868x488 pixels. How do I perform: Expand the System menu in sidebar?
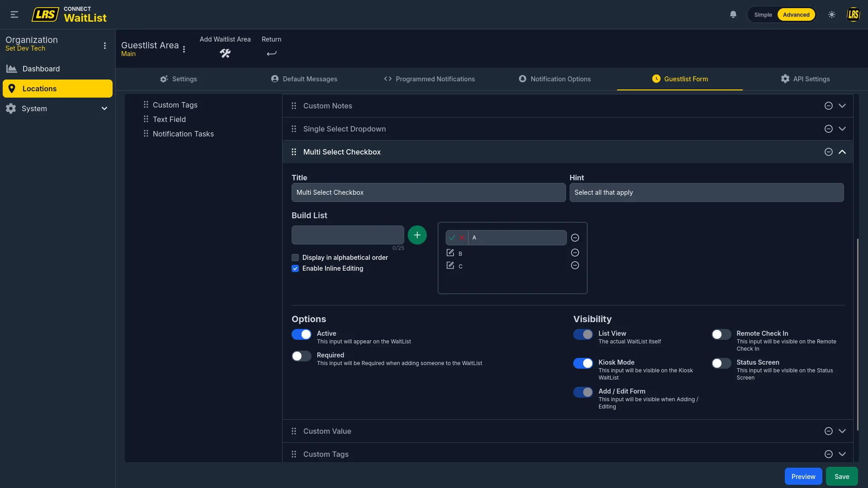57,108
